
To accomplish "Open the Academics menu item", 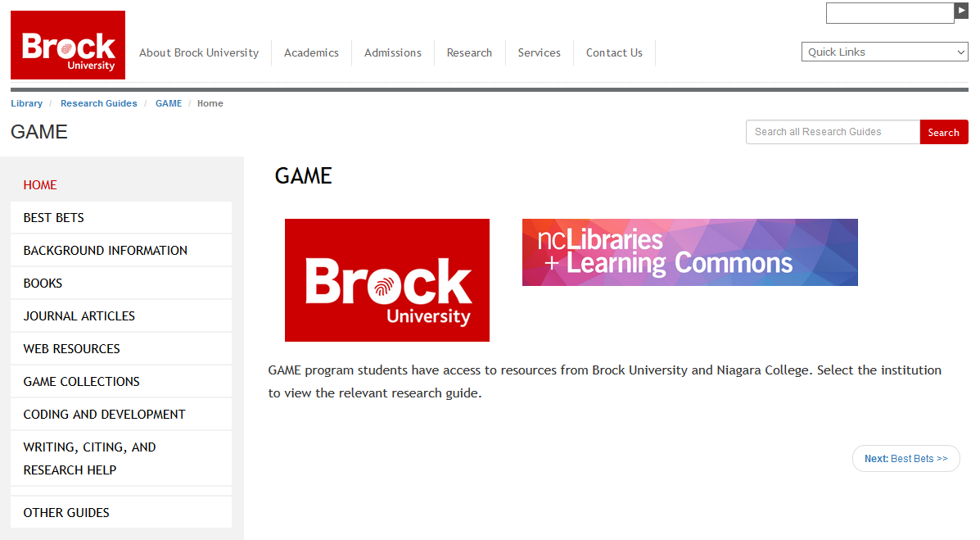I will pos(311,52).
